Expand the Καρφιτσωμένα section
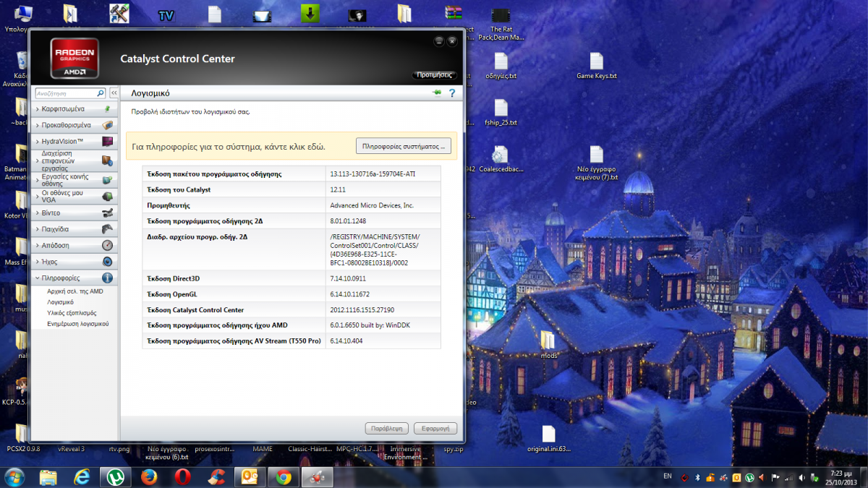 [x=75, y=109]
